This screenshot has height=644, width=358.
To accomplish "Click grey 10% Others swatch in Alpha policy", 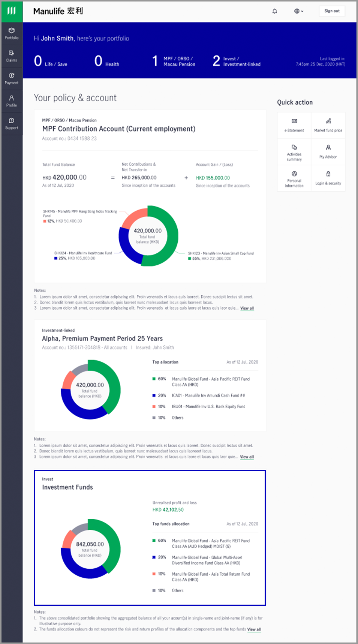I will pos(154,418).
